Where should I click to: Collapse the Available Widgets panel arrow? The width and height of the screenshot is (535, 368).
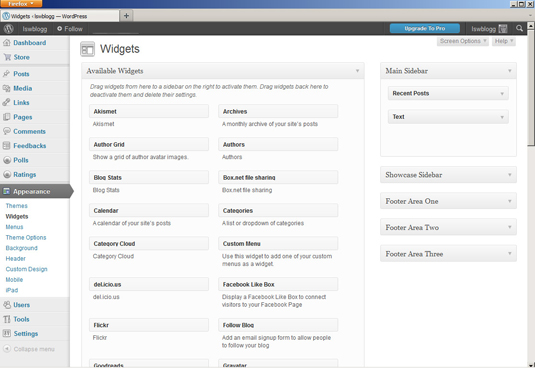point(357,71)
